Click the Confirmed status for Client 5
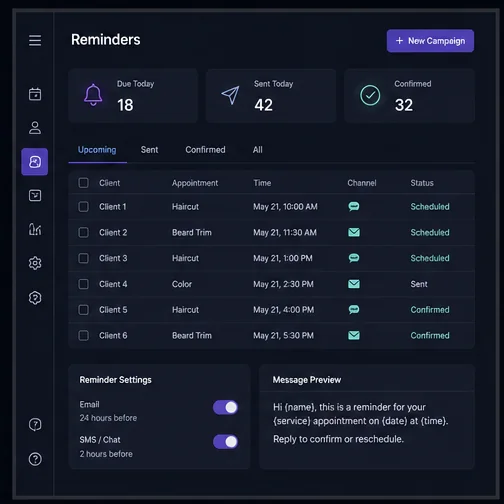Screen dimensions: 504x504 430,310
